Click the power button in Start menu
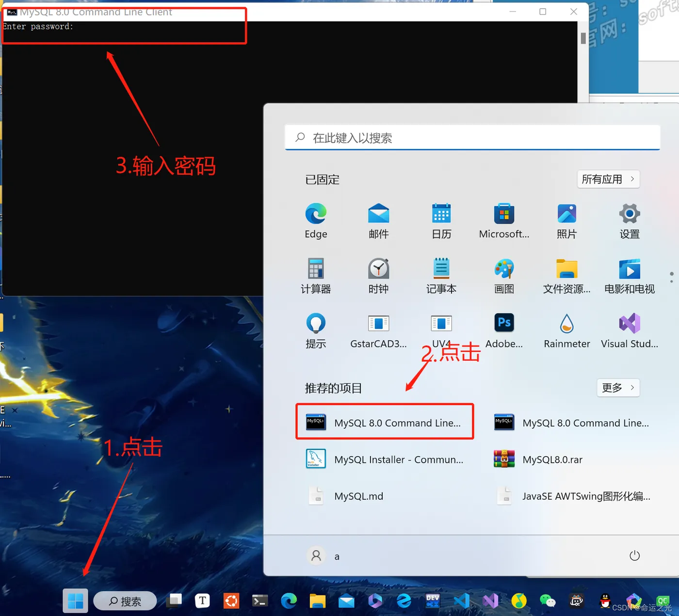The width and height of the screenshot is (679, 616). [634, 556]
